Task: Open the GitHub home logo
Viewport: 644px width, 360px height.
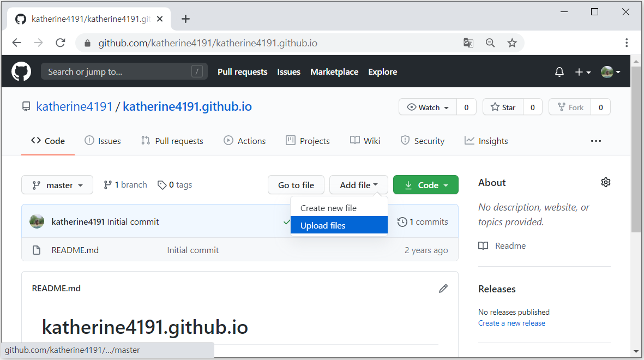Action: coord(21,71)
